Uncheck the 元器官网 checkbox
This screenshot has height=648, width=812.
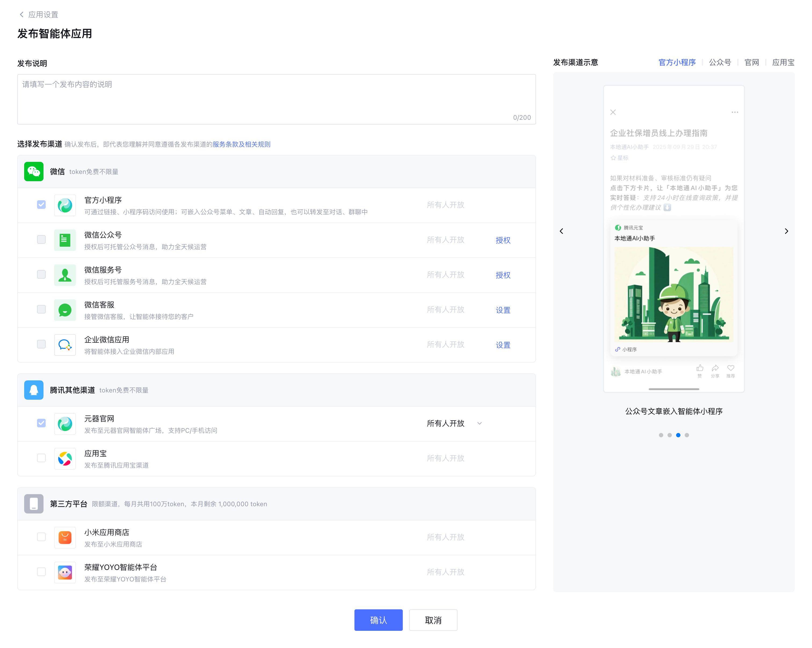click(41, 423)
